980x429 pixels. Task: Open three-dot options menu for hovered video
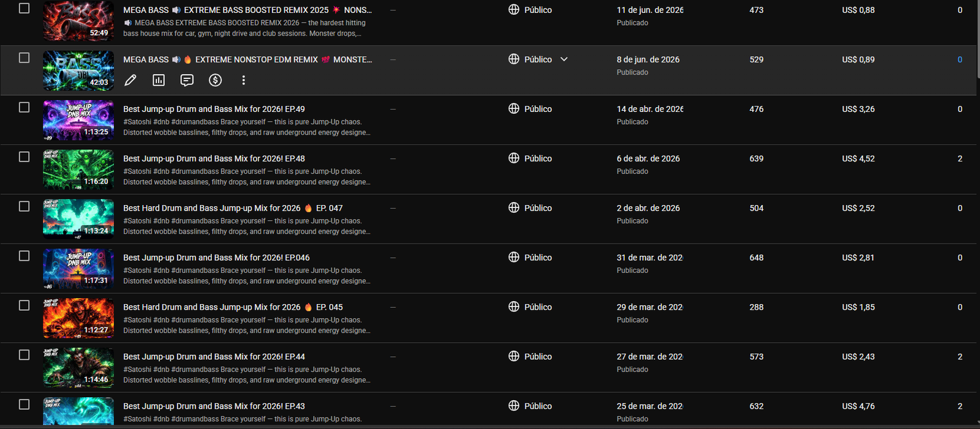point(243,80)
